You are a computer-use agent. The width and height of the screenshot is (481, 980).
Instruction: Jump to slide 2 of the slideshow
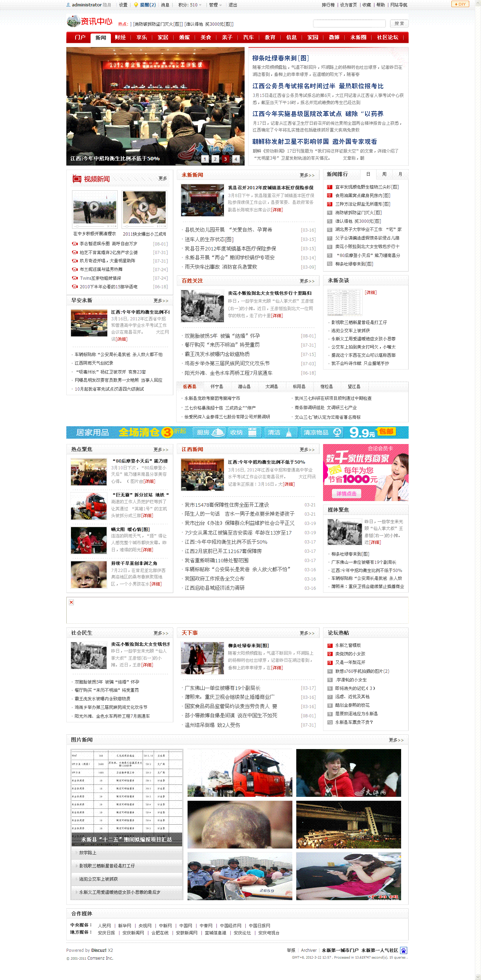[215, 159]
